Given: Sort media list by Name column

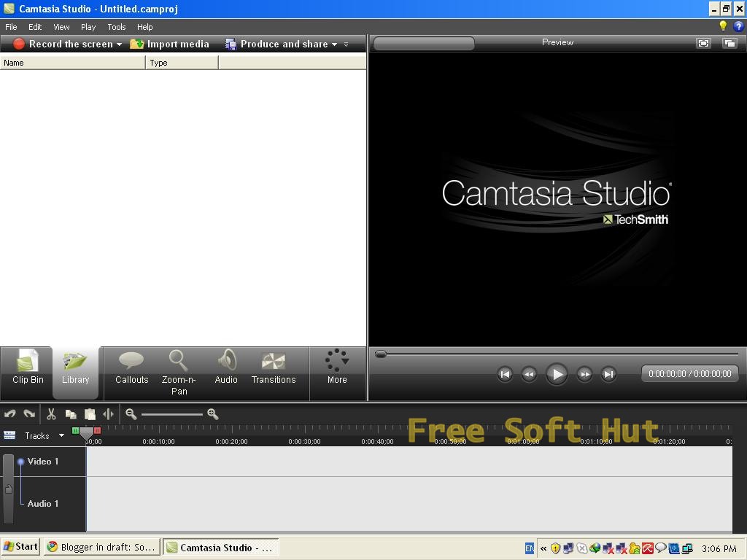Looking at the screenshot, I should pyautogui.click(x=72, y=63).
